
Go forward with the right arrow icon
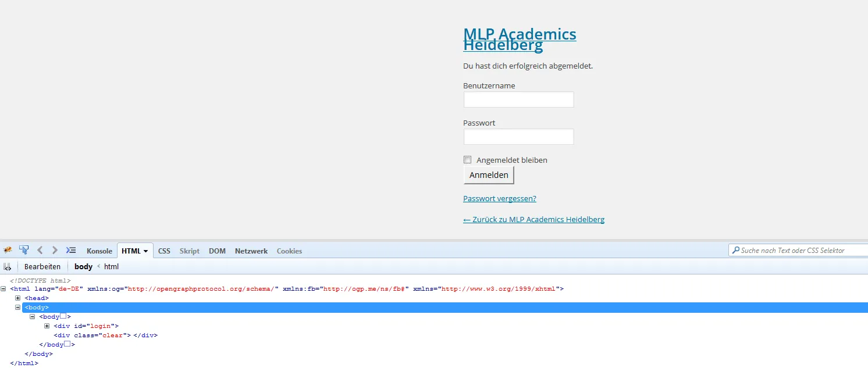[55, 251]
